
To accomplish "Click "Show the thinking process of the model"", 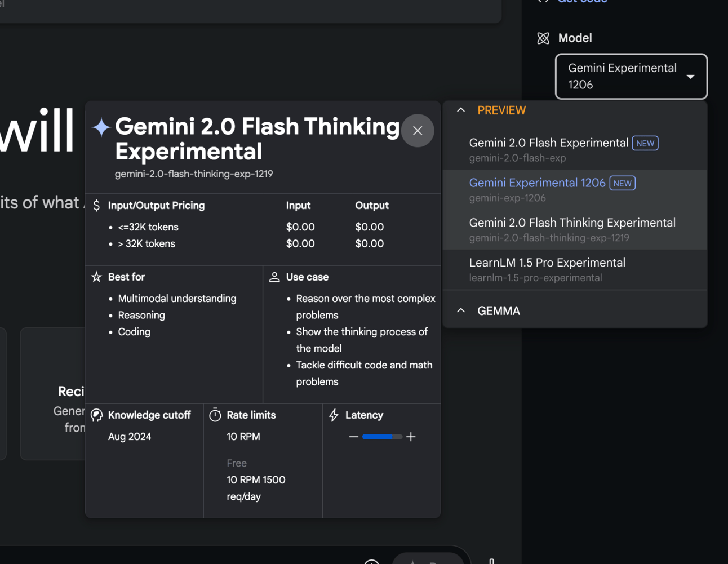I will 362,340.
